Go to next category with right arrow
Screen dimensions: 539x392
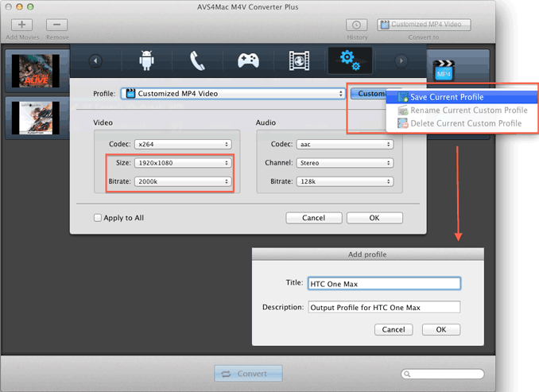[x=401, y=61]
